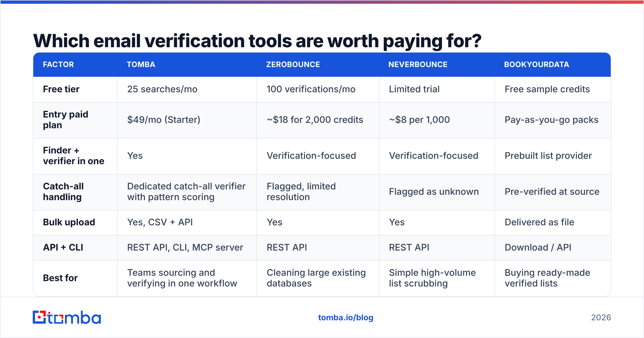Click NeverBounce's 'REST API' cell
644x338 pixels.
(409, 247)
